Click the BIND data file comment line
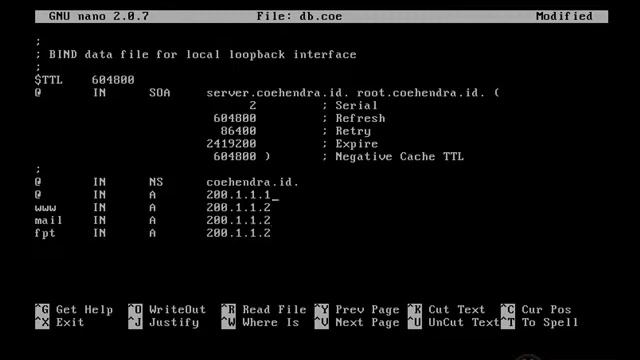The image size is (640, 360). (x=196, y=55)
